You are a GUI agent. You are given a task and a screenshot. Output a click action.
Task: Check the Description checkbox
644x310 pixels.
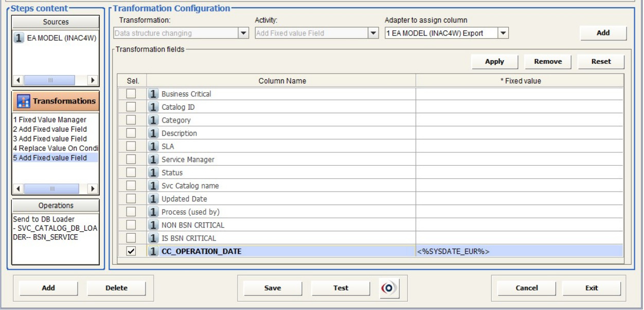[132, 133]
